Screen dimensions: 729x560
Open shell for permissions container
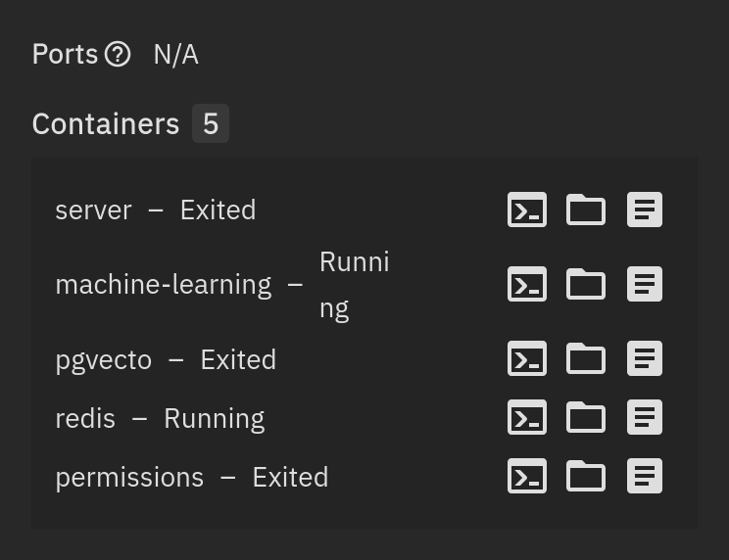[527, 477]
